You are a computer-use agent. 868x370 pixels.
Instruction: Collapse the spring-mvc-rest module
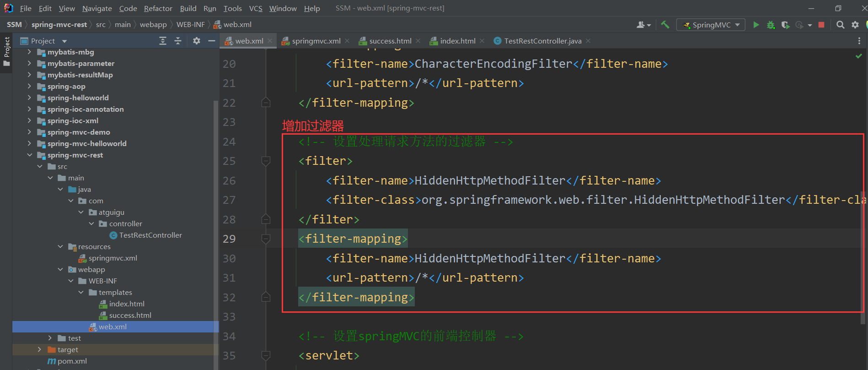[x=29, y=155]
